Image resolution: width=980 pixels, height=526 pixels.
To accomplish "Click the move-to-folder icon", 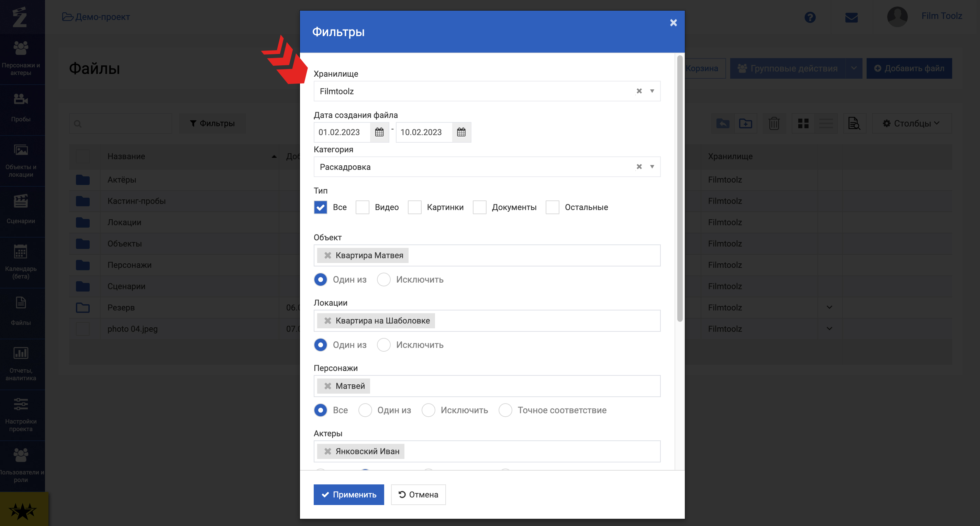I will (722, 123).
